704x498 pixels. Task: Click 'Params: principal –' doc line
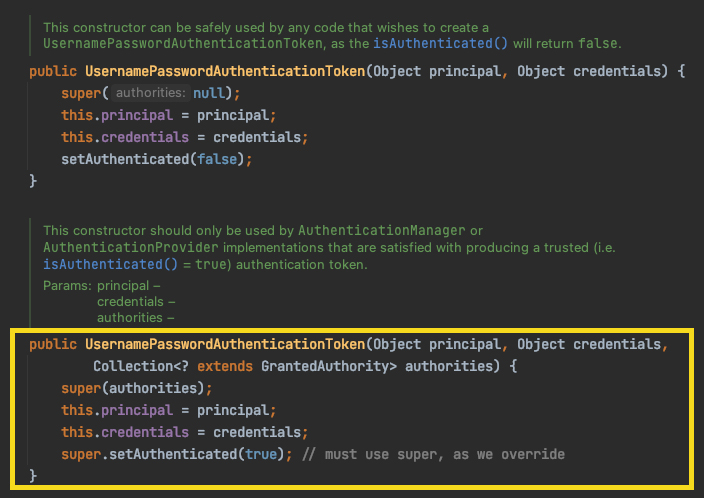(x=101, y=286)
